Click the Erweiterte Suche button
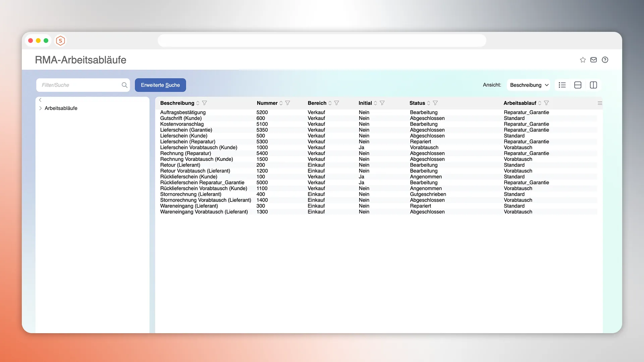The image size is (644, 362). 160,85
